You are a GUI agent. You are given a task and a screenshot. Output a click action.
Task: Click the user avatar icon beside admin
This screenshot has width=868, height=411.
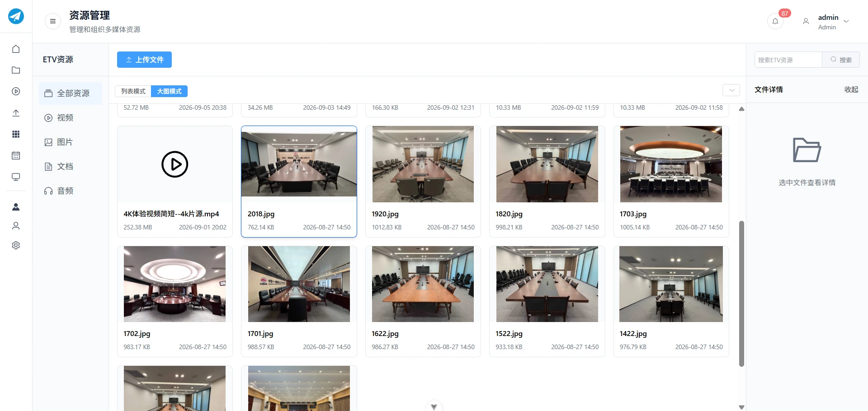coord(806,21)
